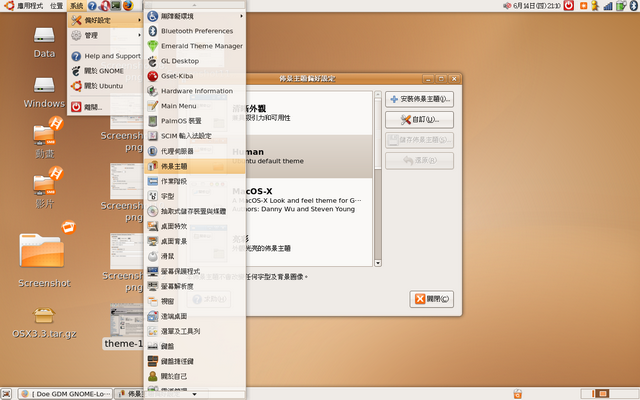
Task: Click the 安裝佈景主題 button
Action: (420, 99)
